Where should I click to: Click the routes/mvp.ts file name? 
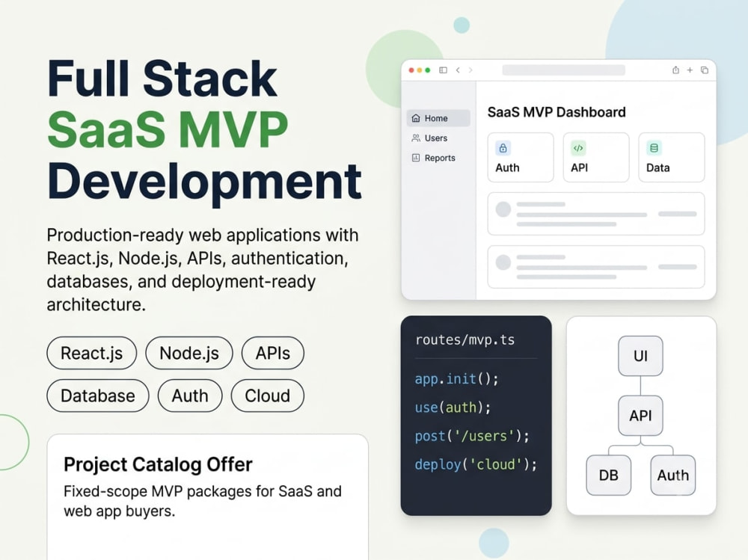point(465,339)
